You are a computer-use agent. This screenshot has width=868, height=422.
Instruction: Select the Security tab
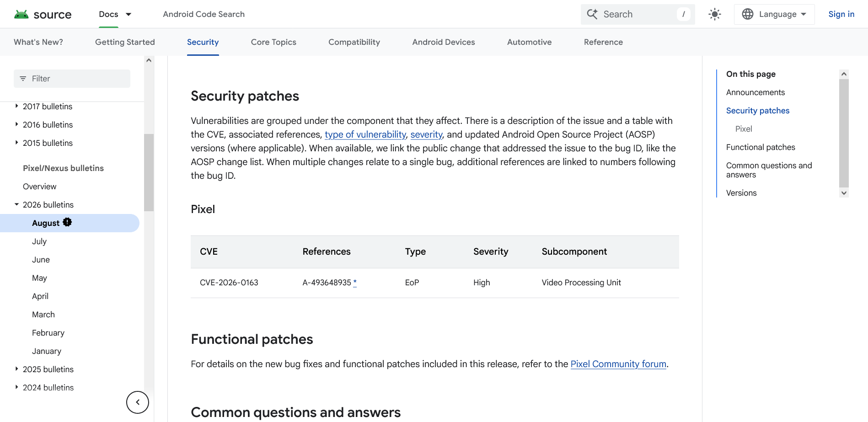(x=203, y=42)
